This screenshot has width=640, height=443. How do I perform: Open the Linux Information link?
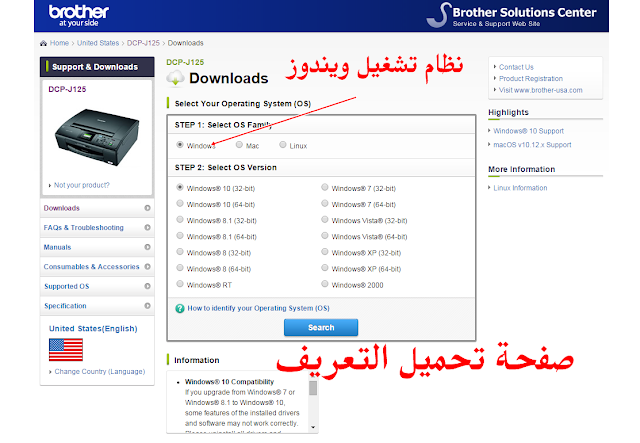(520, 188)
